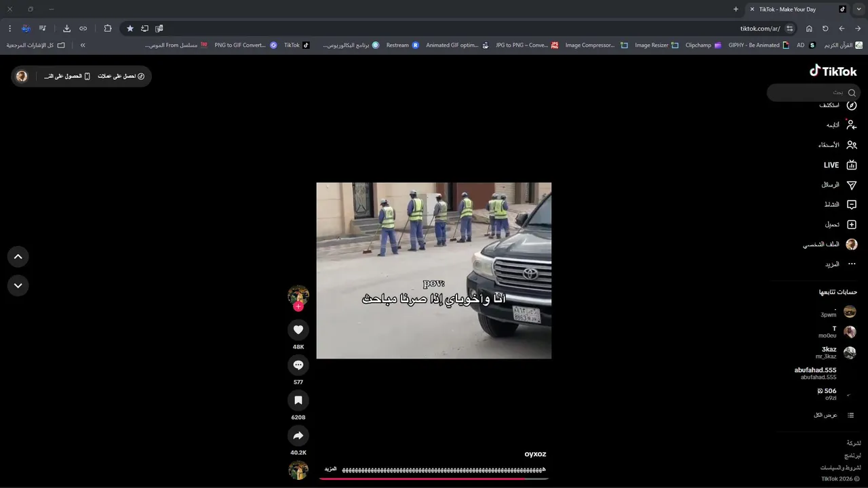Screen dimensions: 868x488
Task: Open the Program (البرنامج) footer link
Action: [852, 455]
